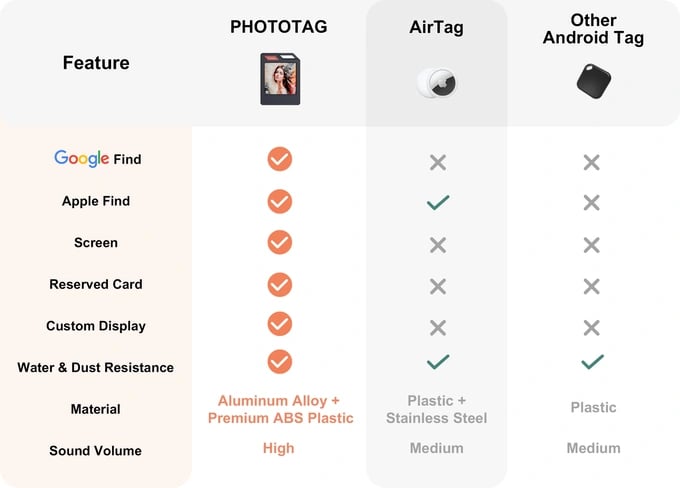Click PHOTOTAG's orange check for Google Find
Screen dimensions: 680x488
[x=280, y=159]
